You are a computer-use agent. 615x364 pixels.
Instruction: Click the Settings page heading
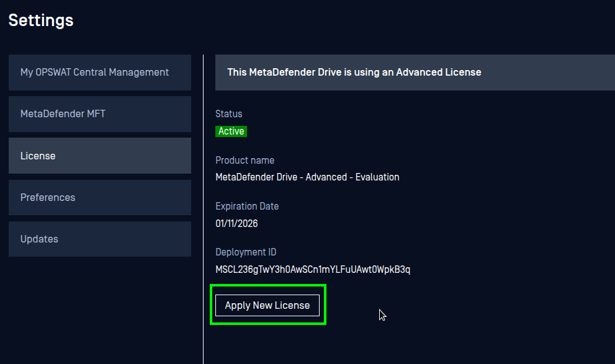click(x=40, y=20)
